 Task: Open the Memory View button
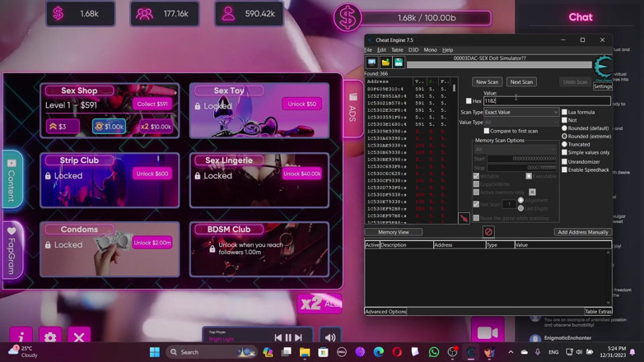point(394,232)
